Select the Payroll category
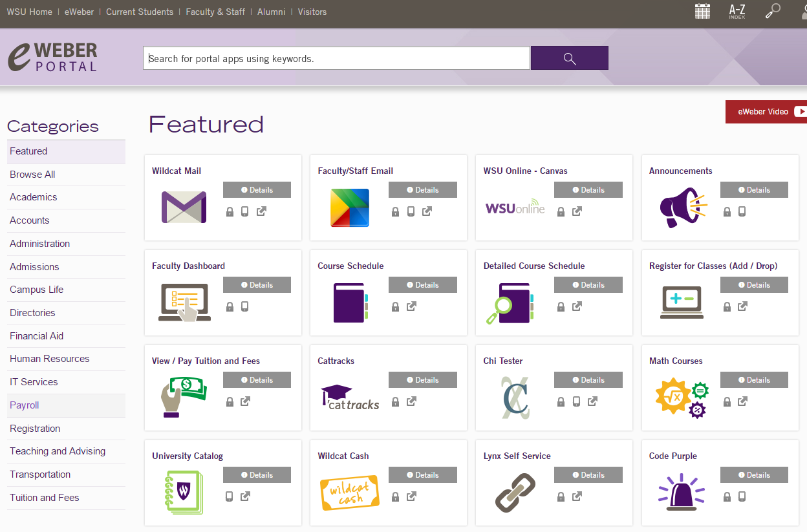807x532 pixels. (25, 405)
